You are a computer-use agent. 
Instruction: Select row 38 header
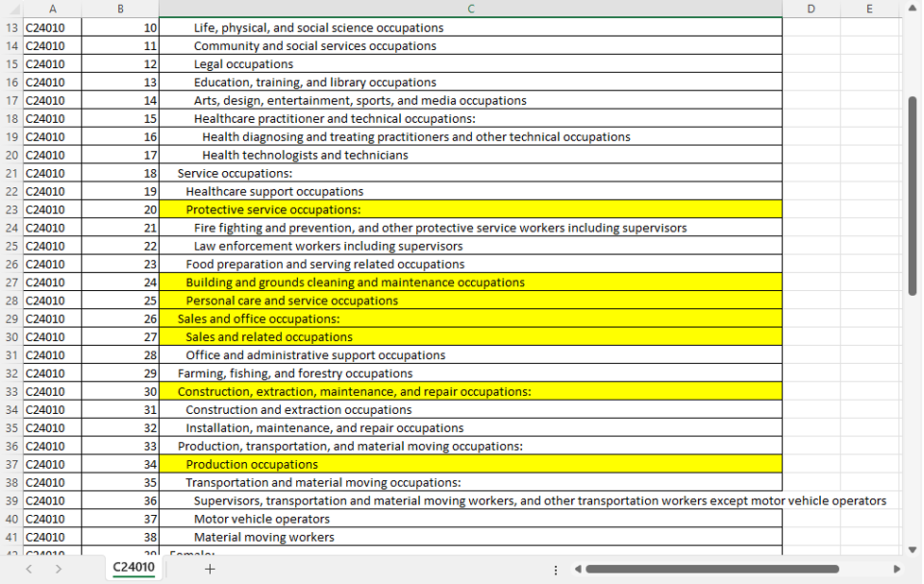pyautogui.click(x=9, y=482)
